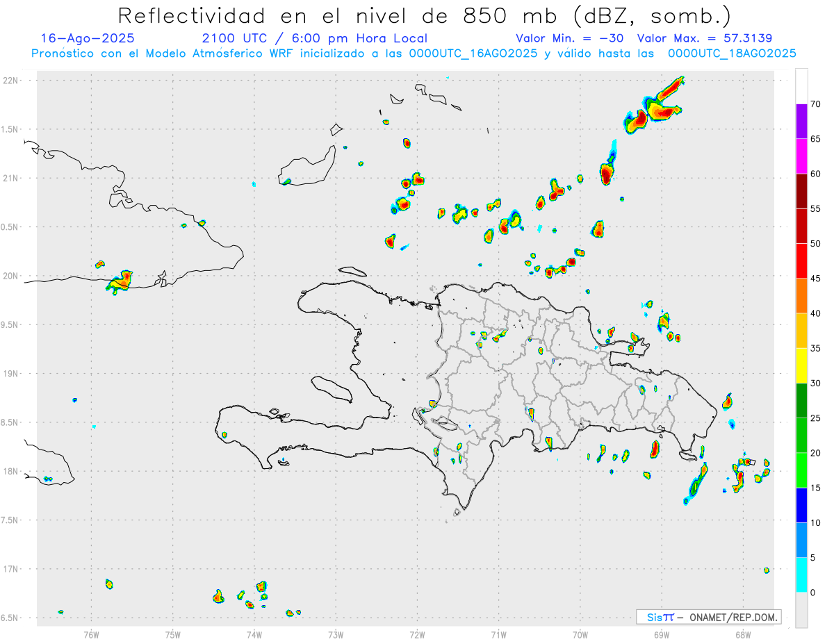
Task: Click the "70W" longitude label
Action: point(580,634)
